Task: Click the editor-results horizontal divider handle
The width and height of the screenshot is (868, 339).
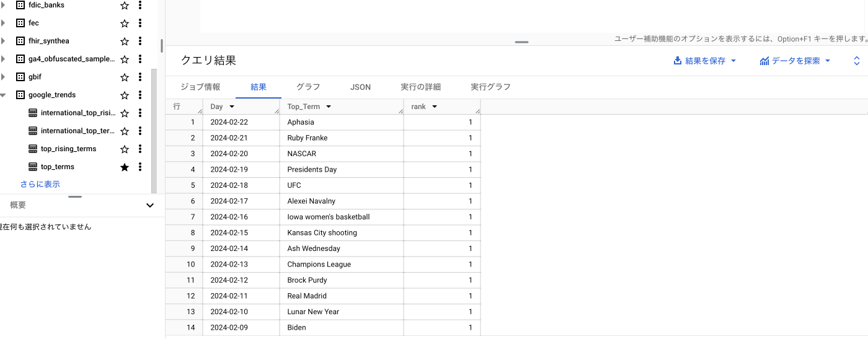Action: tap(522, 42)
